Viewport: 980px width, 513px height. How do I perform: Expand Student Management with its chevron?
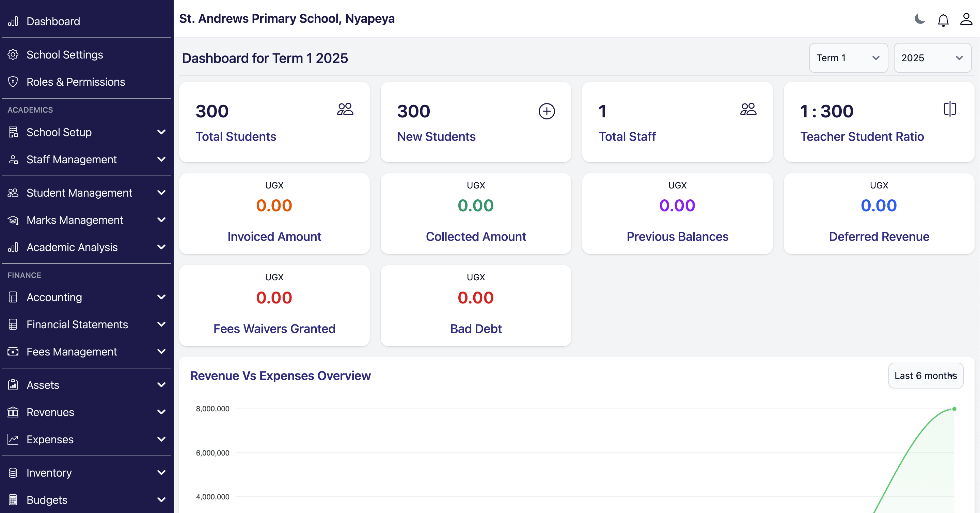point(161,193)
